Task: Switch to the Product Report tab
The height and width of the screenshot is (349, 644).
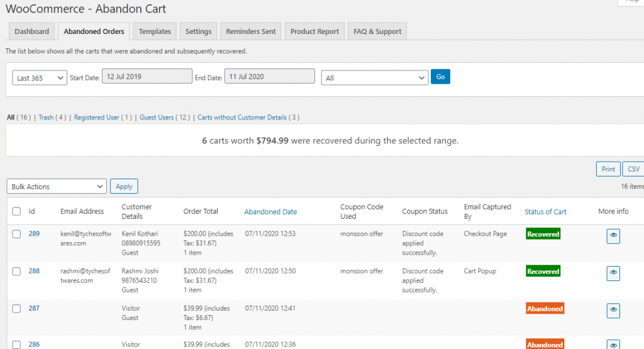Action: 314,31
